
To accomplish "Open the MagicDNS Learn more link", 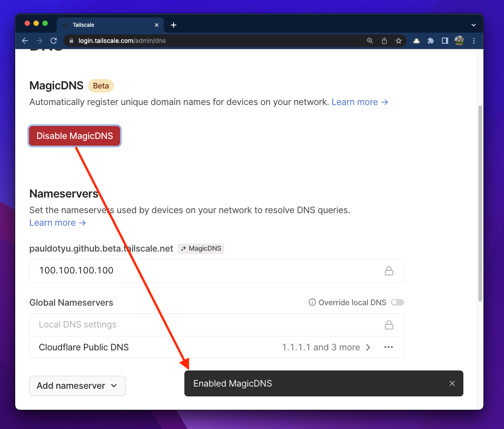I will pos(360,102).
